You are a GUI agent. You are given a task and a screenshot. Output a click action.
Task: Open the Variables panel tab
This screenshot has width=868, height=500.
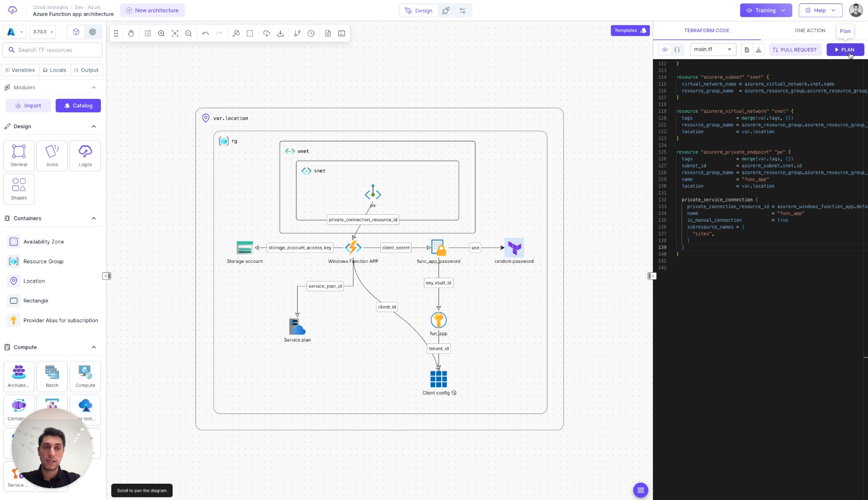(20, 70)
